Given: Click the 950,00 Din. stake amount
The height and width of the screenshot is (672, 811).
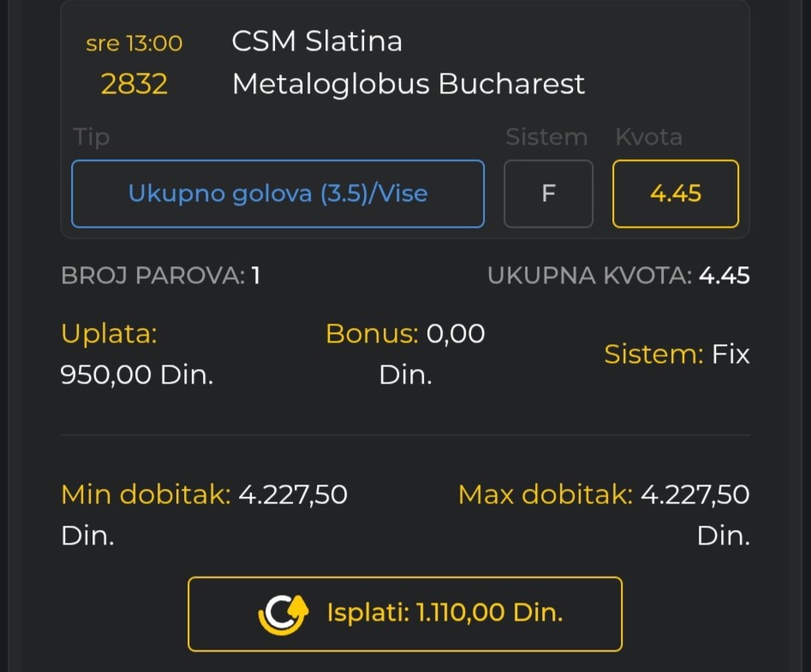Looking at the screenshot, I should coord(137,375).
